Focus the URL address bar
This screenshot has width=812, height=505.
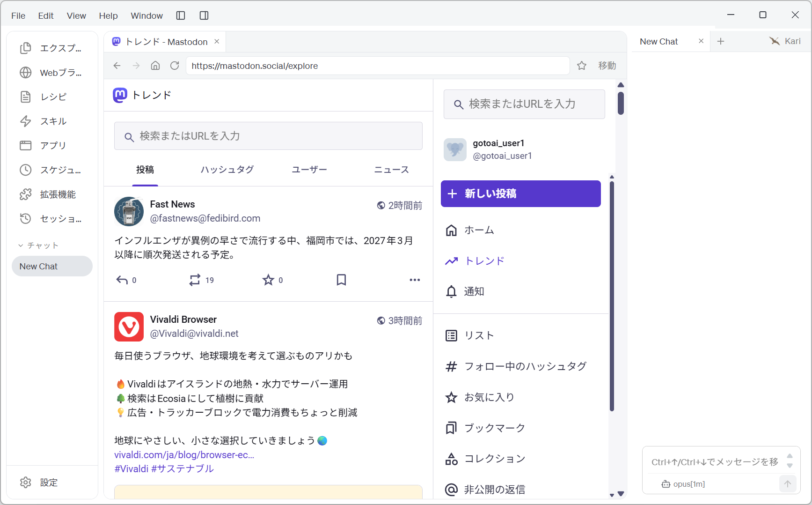coord(378,66)
